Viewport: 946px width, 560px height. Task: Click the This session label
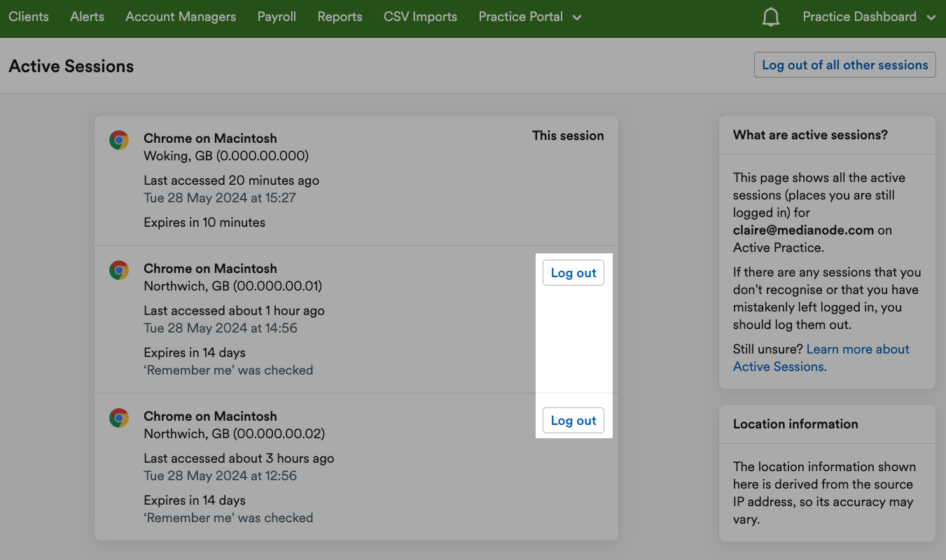click(x=568, y=136)
